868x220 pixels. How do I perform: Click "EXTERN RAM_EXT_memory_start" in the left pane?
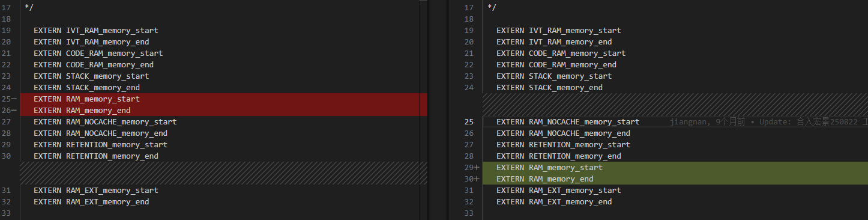tap(96, 191)
